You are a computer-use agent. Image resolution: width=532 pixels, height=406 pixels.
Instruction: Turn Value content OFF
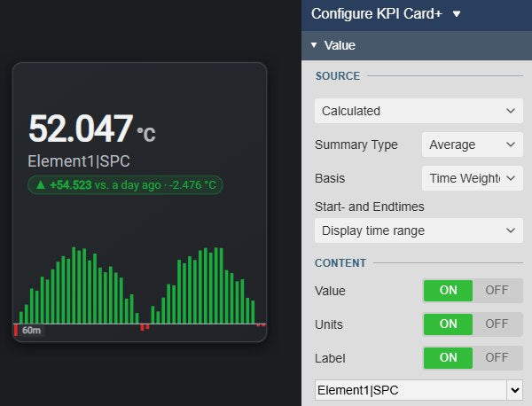click(497, 291)
